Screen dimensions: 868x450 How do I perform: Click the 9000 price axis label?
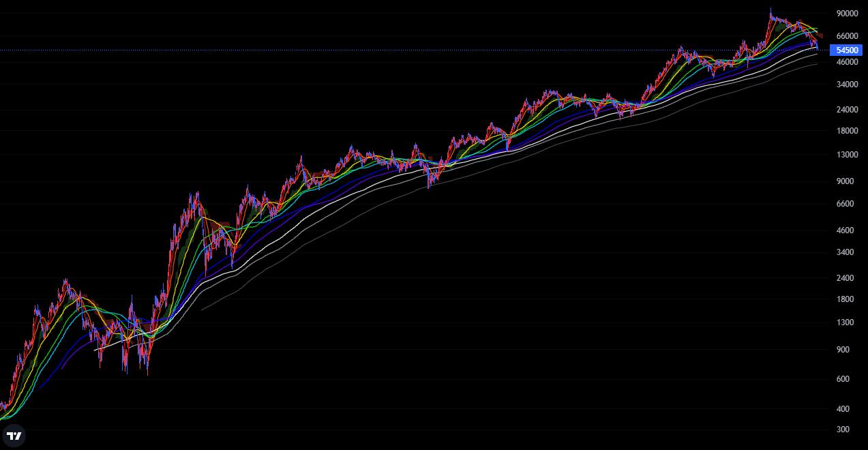click(x=846, y=181)
